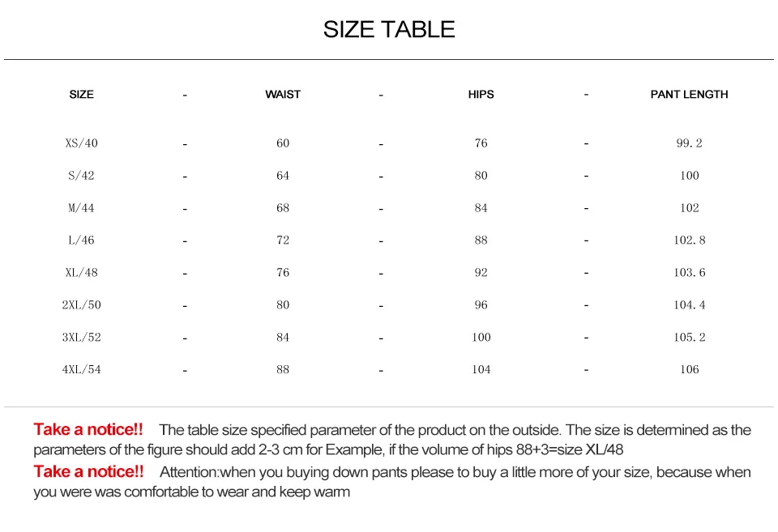Select the L/46 size row label

[81, 240]
